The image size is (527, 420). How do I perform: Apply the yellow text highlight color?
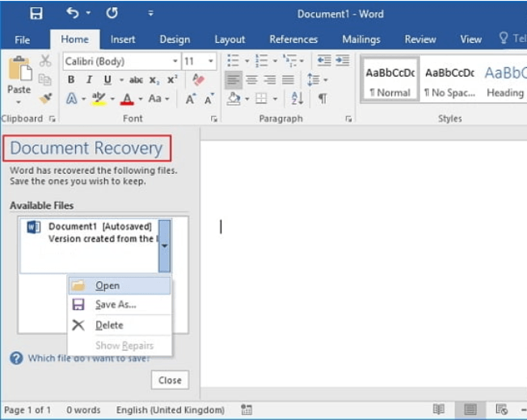coord(99,99)
